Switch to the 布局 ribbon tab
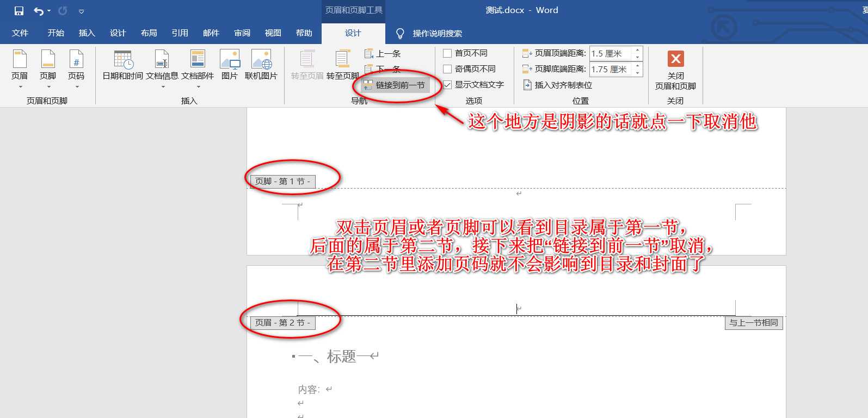 [149, 33]
